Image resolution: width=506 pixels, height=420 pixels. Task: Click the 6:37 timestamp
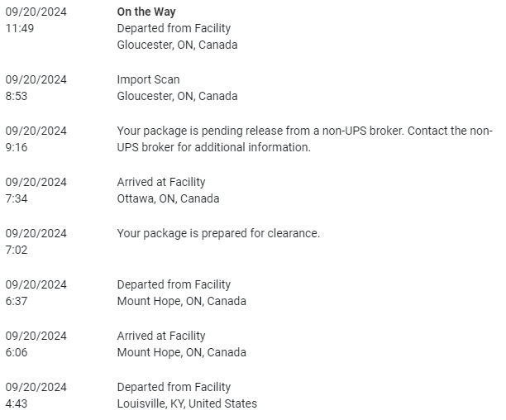[17, 301]
